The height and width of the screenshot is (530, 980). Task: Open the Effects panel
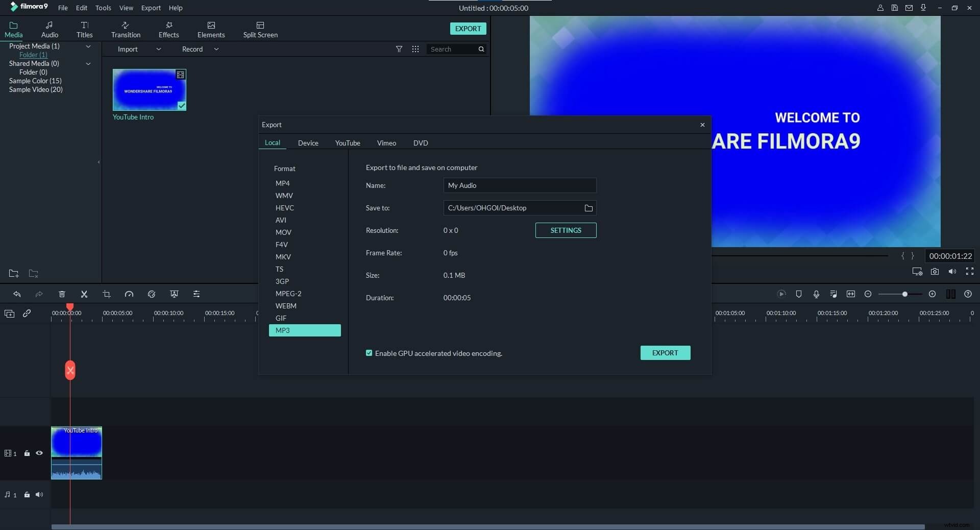168,29
